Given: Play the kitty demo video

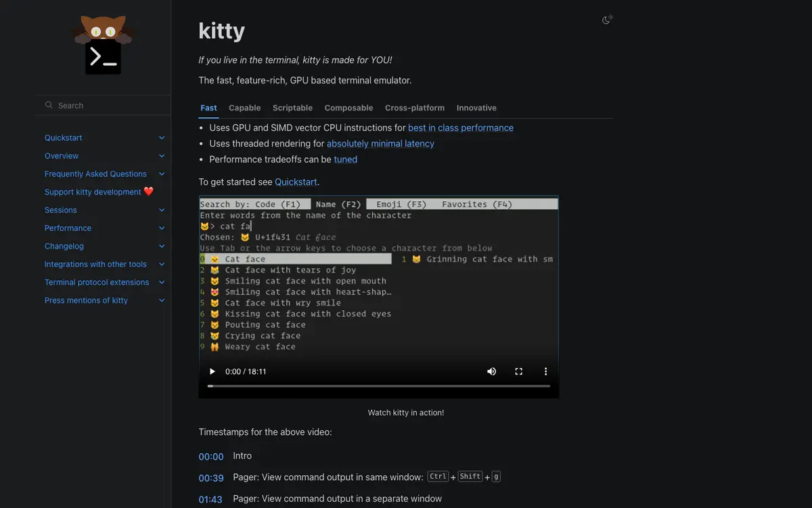Looking at the screenshot, I should coord(212,371).
